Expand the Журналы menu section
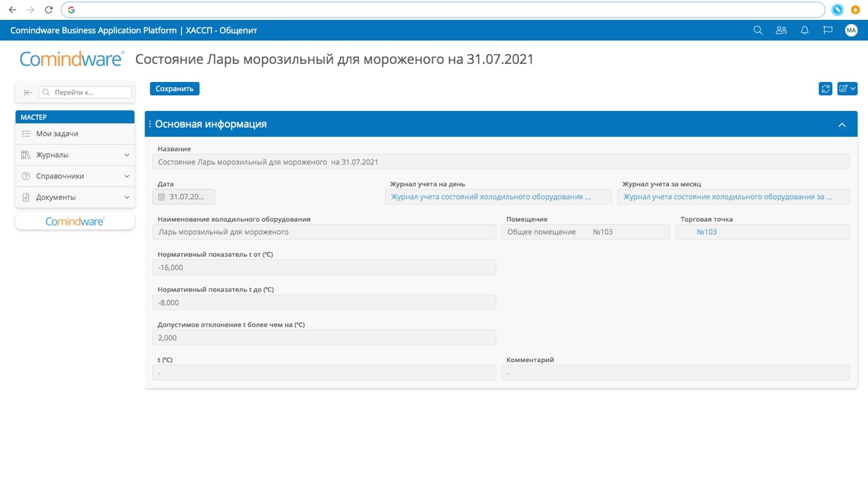 75,155
